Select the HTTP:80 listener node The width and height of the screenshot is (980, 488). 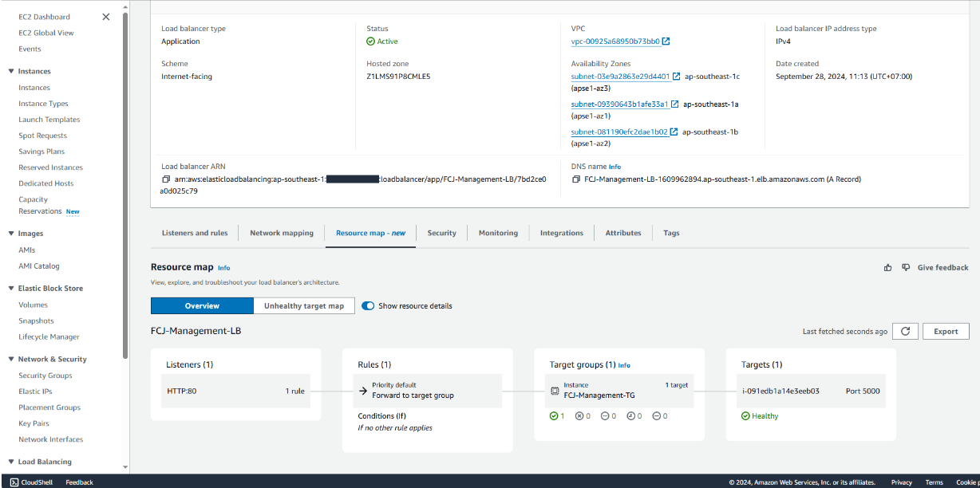(235, 391)
